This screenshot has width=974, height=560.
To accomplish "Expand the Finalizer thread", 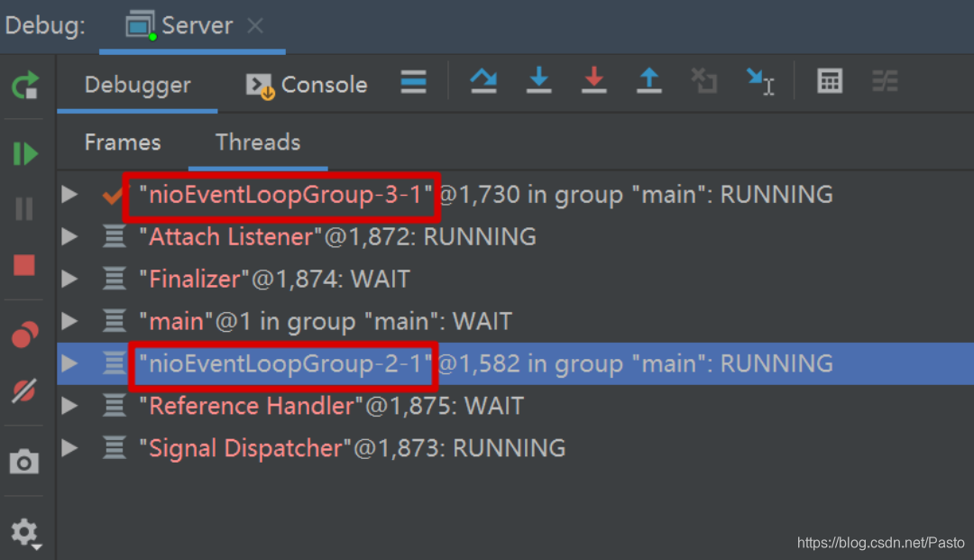I will [69, 279].
